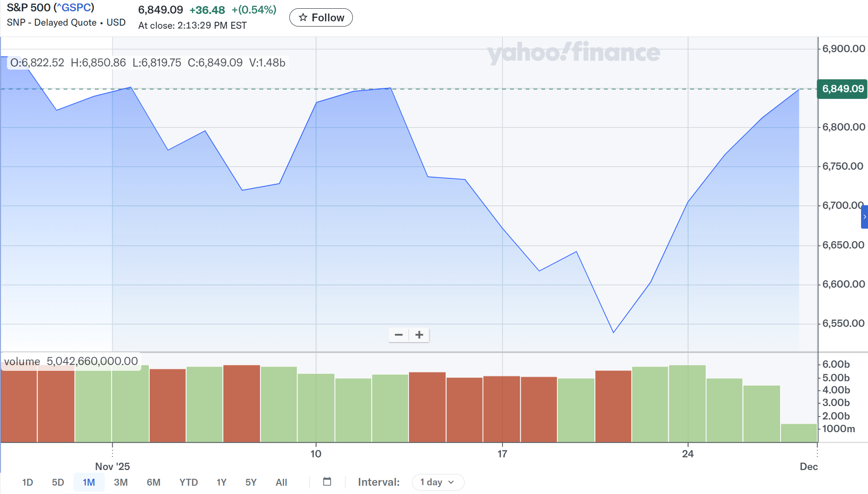
Task: Click the lowest volume bar near Dec
Action: 798,433
